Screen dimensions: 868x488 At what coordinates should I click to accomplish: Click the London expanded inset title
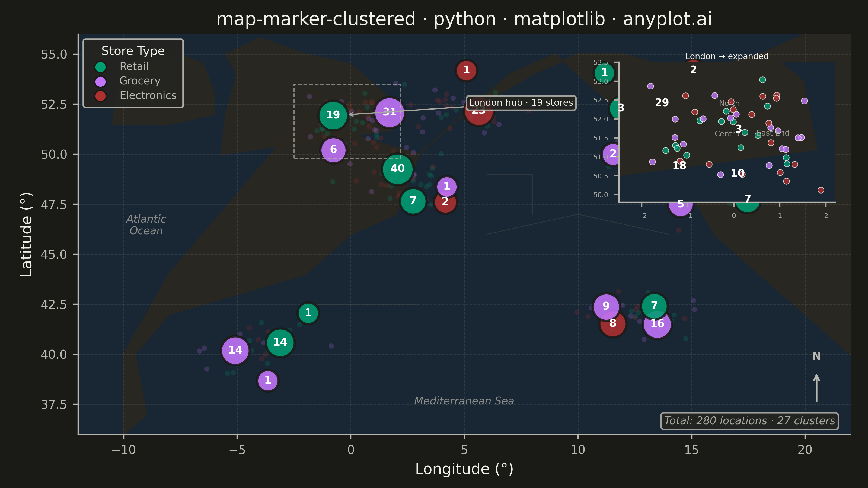pos(727,56)
